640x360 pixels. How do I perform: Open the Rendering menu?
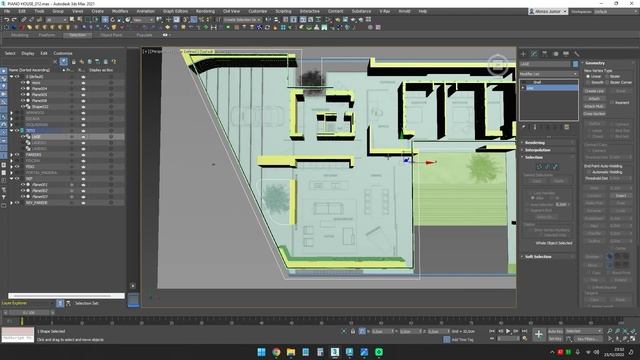pyautogui.click(x=205, y=11)
